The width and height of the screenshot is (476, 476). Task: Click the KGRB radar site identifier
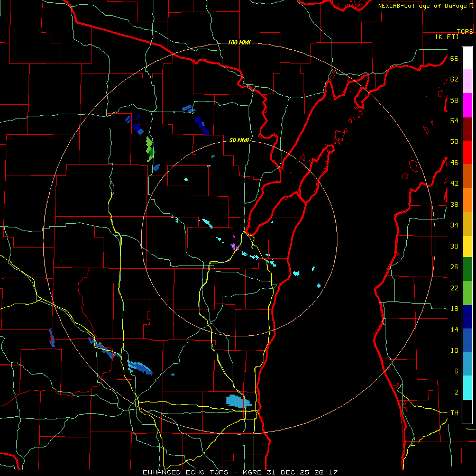[253, 472]
